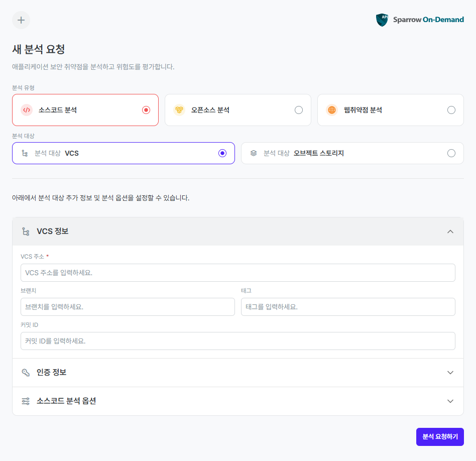
Task: Click the red source code analysis icon
Action: pos(27,110)
